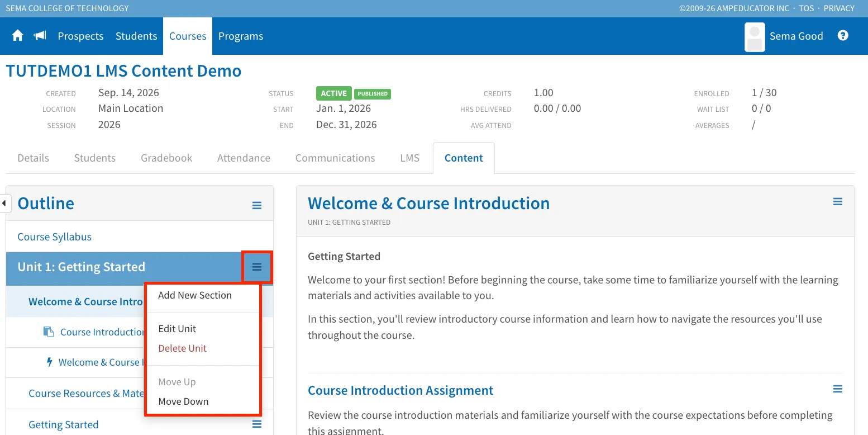The height and width of the screenshot is (435, 868).
Task: Open Course Resources & Materials outline section
Action: 86,394
